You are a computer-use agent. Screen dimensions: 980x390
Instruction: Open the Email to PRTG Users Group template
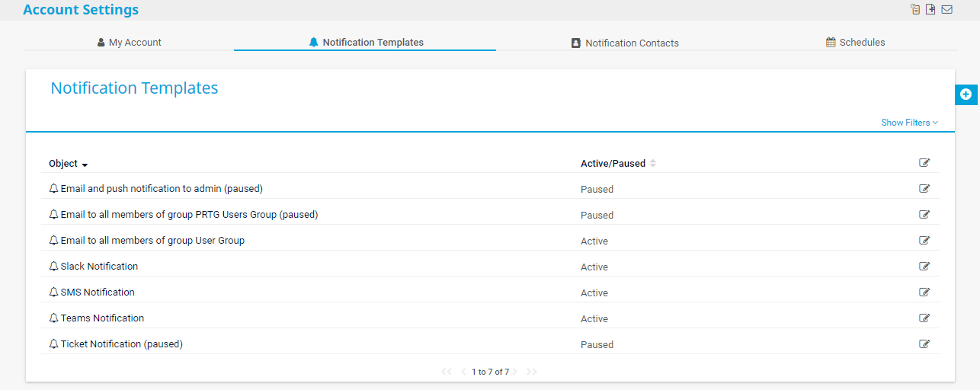click(x=188, y=215)
